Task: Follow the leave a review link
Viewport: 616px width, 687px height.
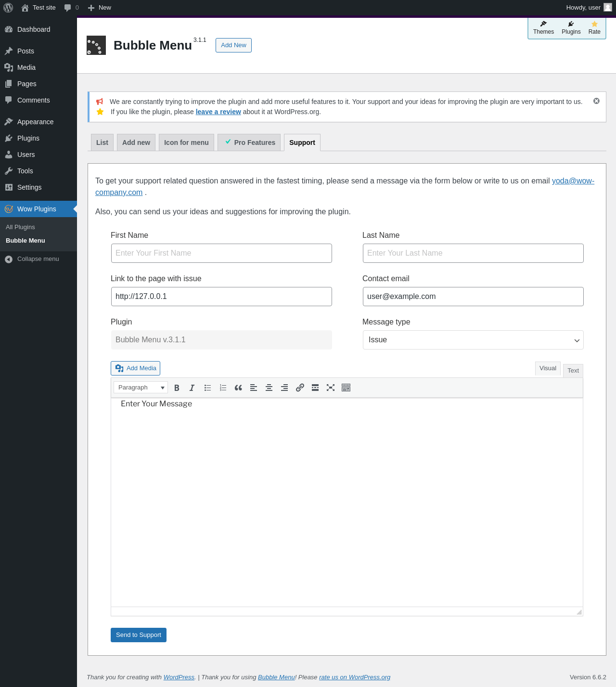Action: 218,112
